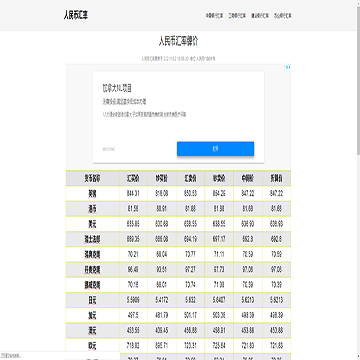Select the 加元 currency name cell
Viewport: 360px width, 360px height.
pyautogui.click(x=92, y=316)
